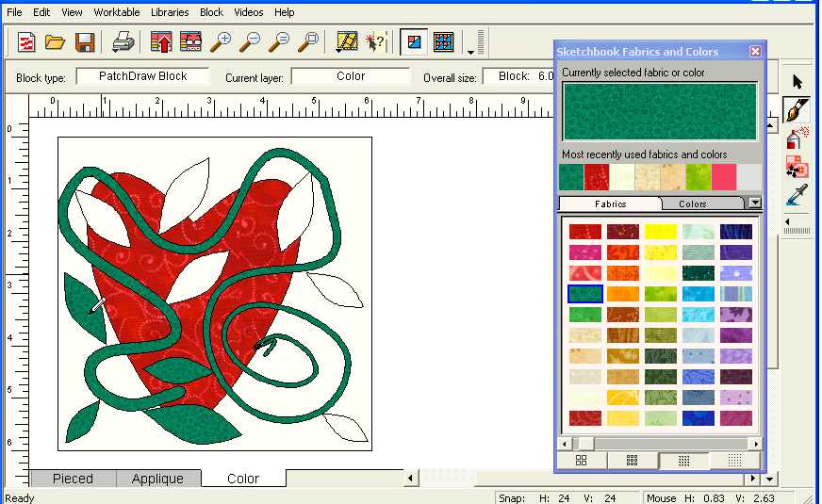Viewport: 822px width, 504px height.
Task: Open the View Sketchbook icon
Action: click(190, 41)
